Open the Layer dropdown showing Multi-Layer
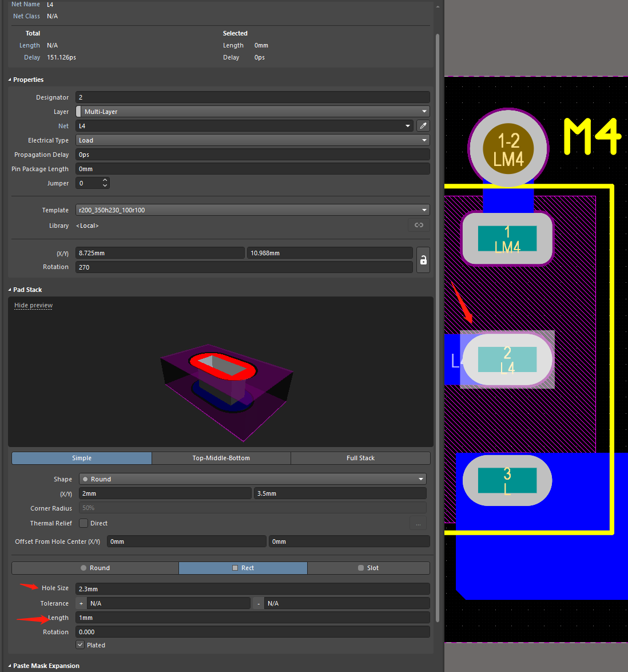This screenshot has width=628, height=672. [x=252, y=112]
